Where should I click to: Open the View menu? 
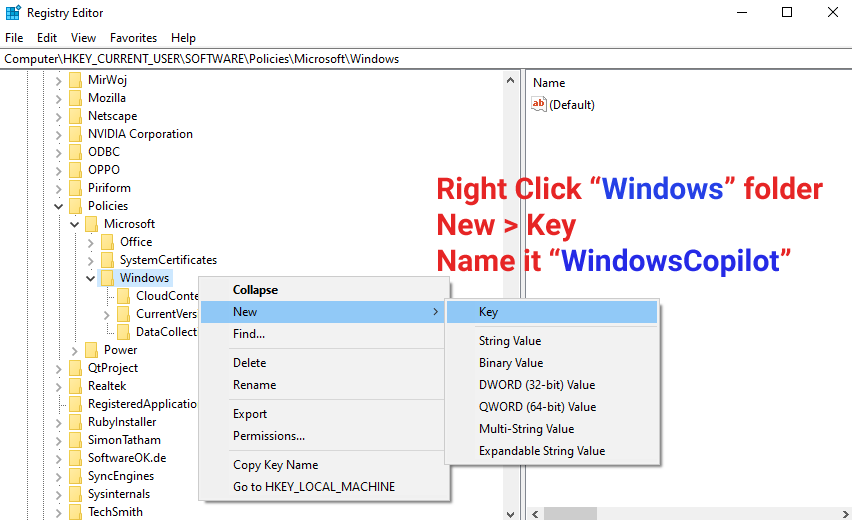[83, 37]
